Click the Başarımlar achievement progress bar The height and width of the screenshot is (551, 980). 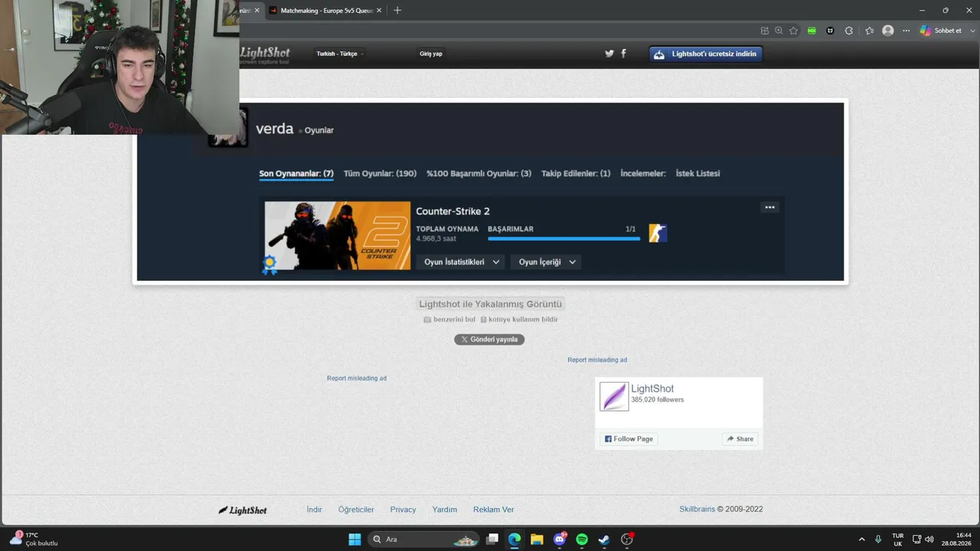coord(563,239)
